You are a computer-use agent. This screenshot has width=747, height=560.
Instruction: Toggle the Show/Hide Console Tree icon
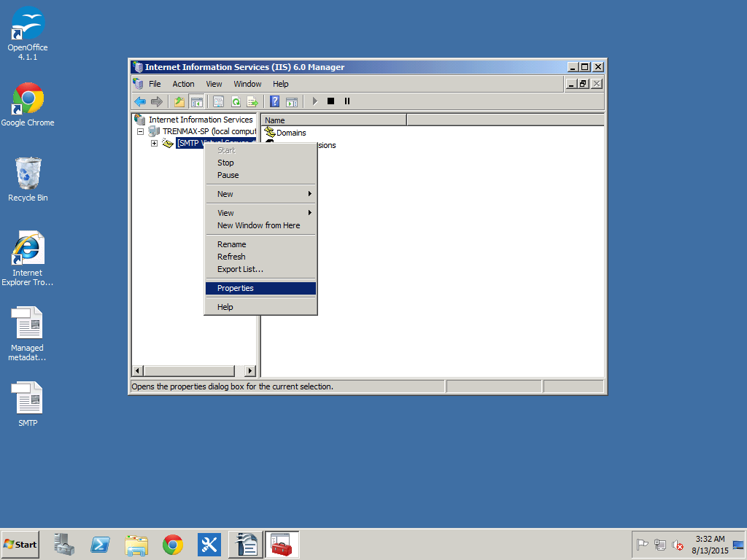coord(196,101)
